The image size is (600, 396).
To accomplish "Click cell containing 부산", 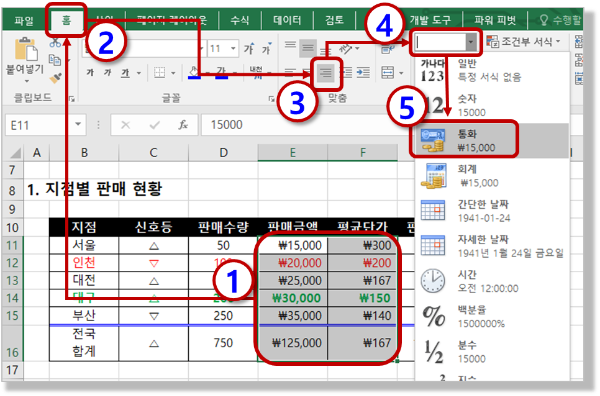I will 84,316.
